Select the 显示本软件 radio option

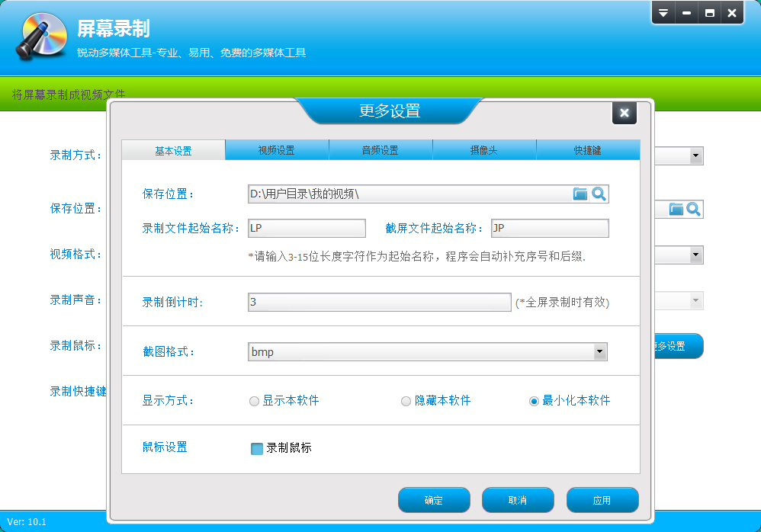pyautogui.click(x=255, y=401)
